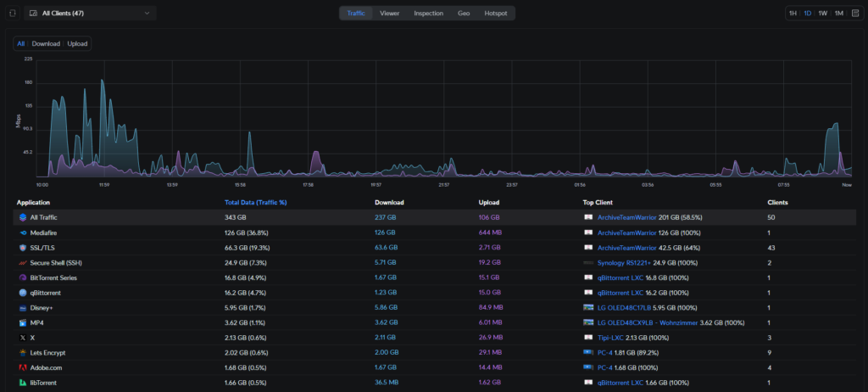
Task: Open the custom date range calendar icon
Action: [855, 13]
